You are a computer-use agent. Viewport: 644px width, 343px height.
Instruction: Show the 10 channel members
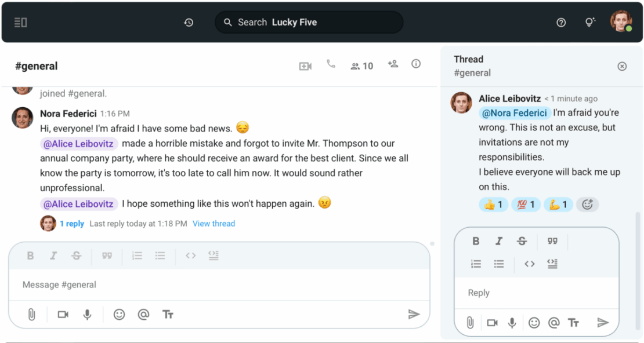coord(361,66)
